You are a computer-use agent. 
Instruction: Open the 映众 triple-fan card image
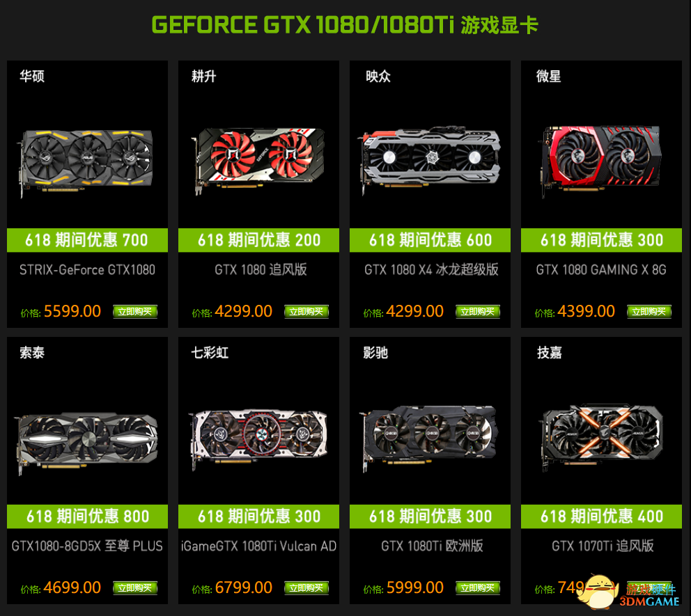click(430, 160)
